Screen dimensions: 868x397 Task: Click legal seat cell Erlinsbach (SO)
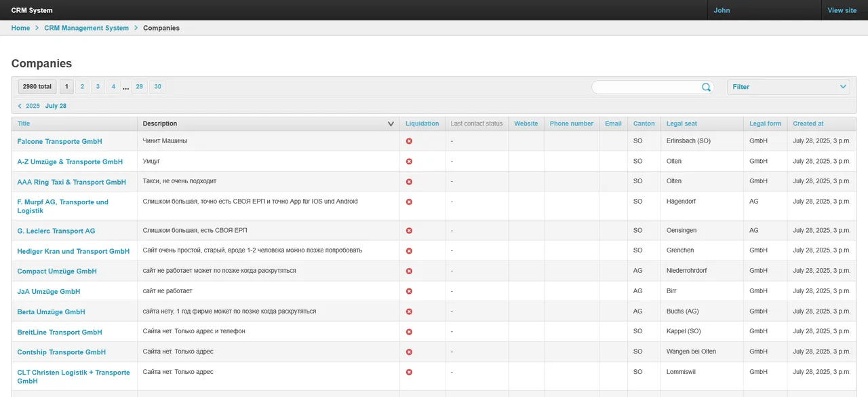click(688, 141)
